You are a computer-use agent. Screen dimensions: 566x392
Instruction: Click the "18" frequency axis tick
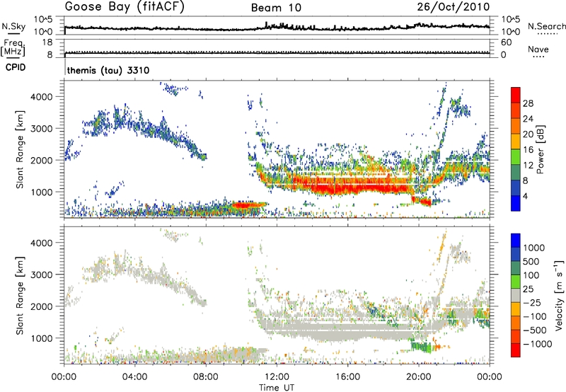coord(47,42)
